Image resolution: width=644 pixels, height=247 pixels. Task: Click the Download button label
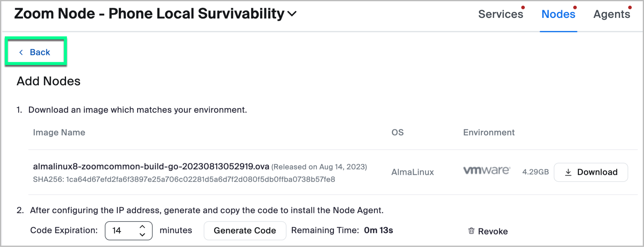pyautogui.click(x=597, y=172)
